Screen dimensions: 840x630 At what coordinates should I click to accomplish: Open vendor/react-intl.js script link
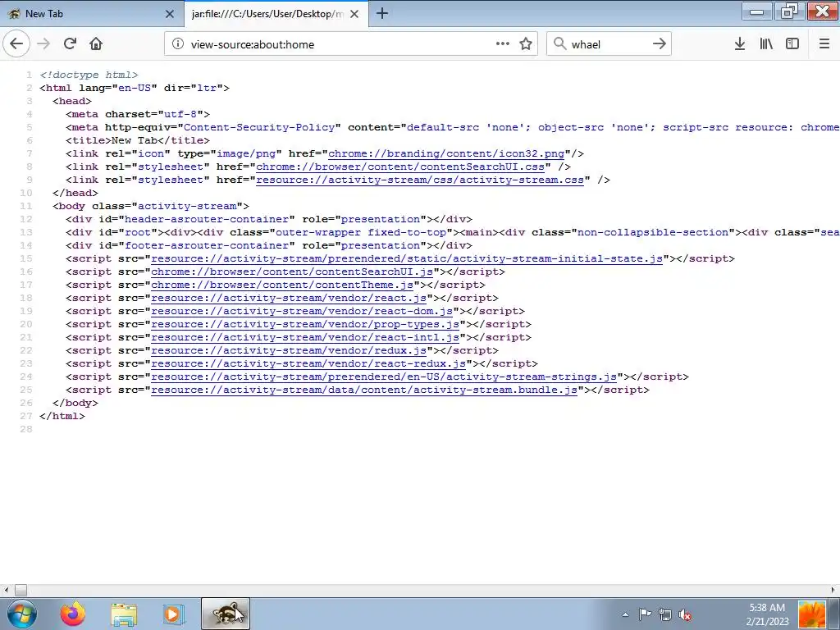[x=305, y=337]
